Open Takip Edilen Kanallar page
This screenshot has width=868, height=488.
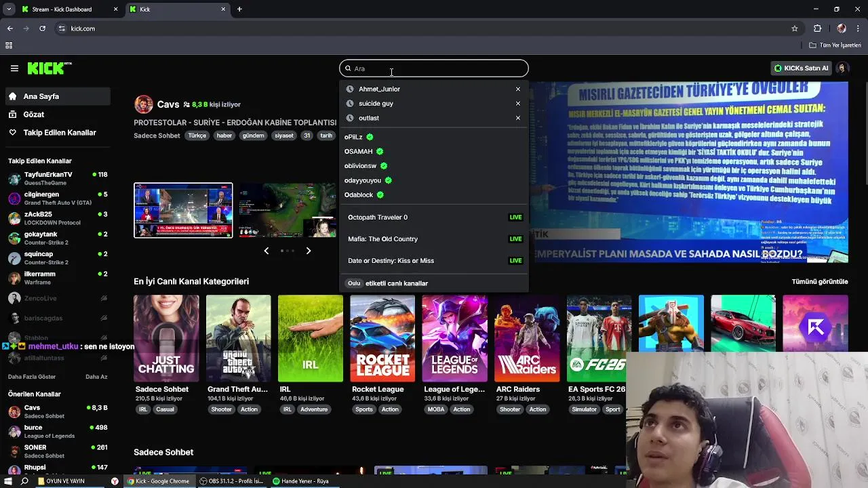tap(58, 133)
